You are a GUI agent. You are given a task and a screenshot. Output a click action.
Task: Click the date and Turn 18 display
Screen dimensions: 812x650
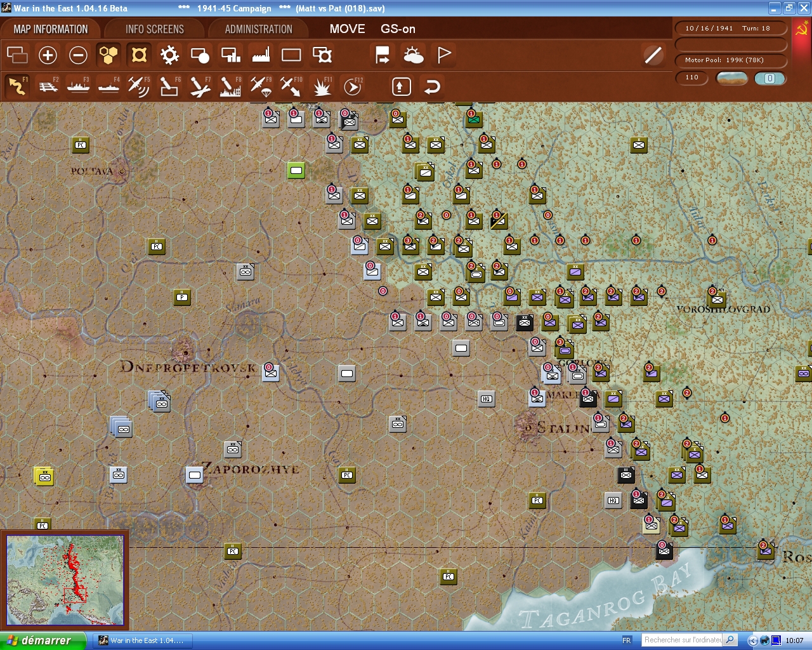pos(731,29)
